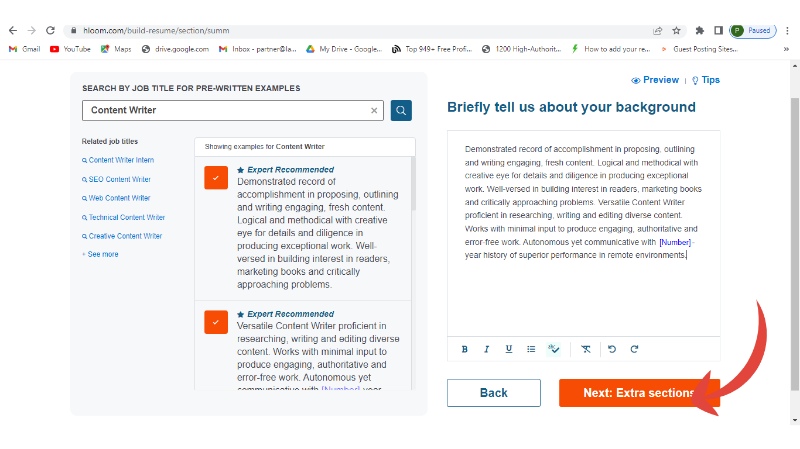Uncheck the first Expert Recommended example
The width and height of the screenshot is (800, 449).
point(216,178)
